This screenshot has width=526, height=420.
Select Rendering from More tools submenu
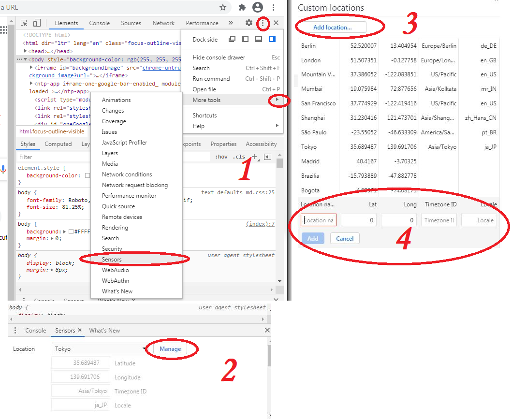click(136, 228)
